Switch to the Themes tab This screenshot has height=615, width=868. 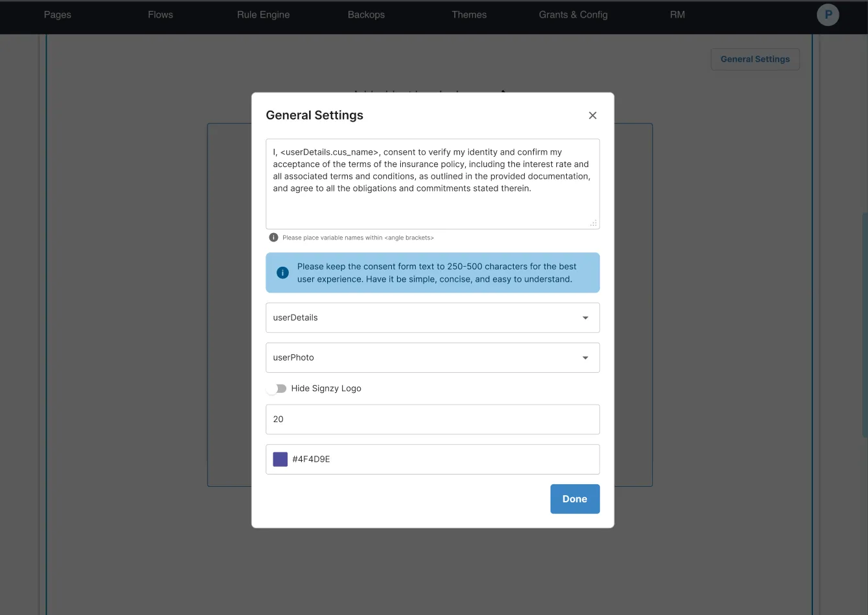(x=470, y=15)
